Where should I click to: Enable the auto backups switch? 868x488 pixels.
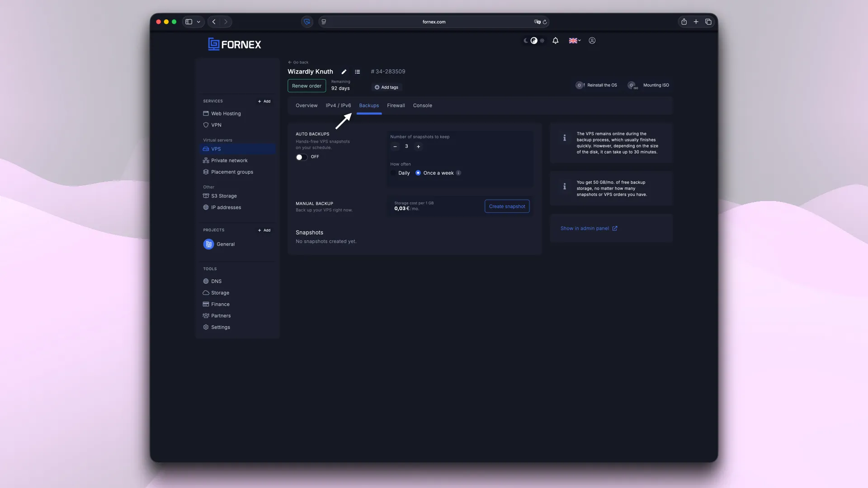(x=301, y=157)
